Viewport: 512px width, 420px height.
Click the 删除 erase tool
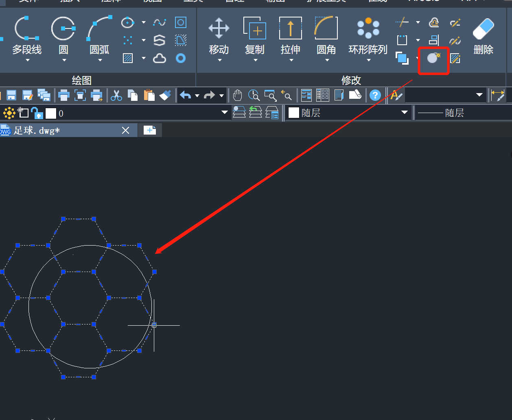pyautogui.click(x=484, y=35)
